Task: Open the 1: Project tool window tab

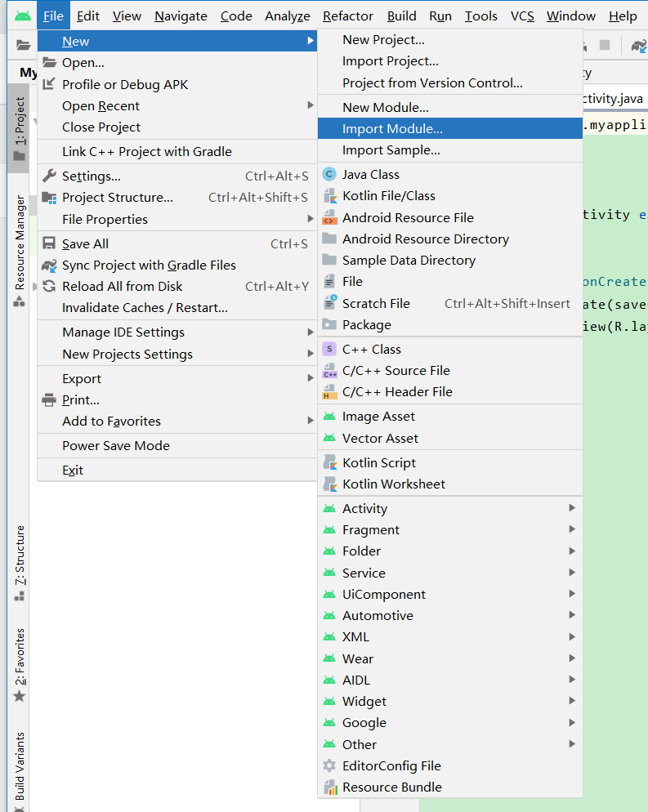Action: 19,129
